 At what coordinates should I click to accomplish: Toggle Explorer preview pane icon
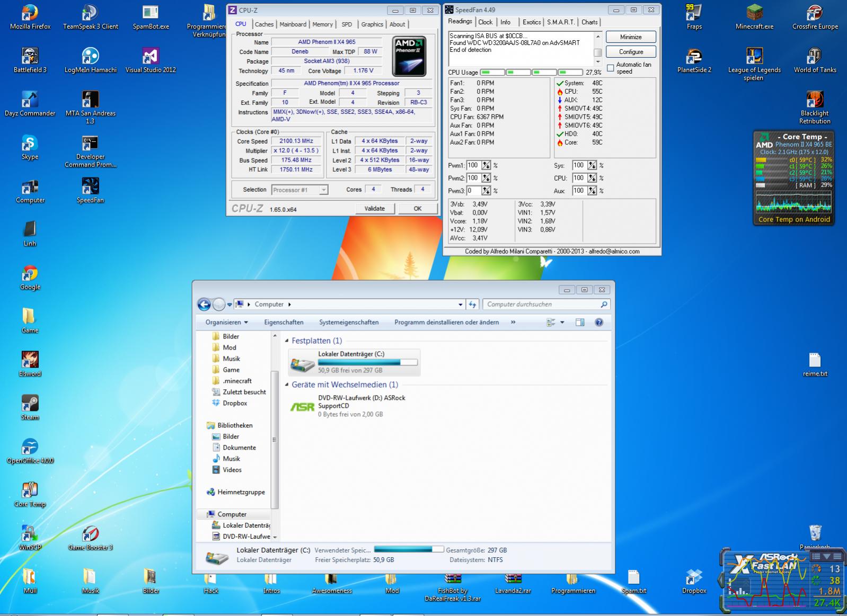(580, 322)
